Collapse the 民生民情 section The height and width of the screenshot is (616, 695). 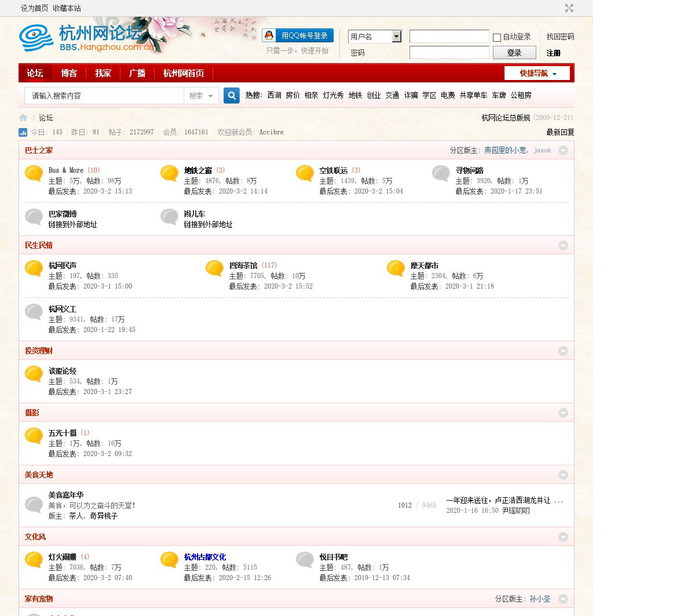tap(563, 245)
